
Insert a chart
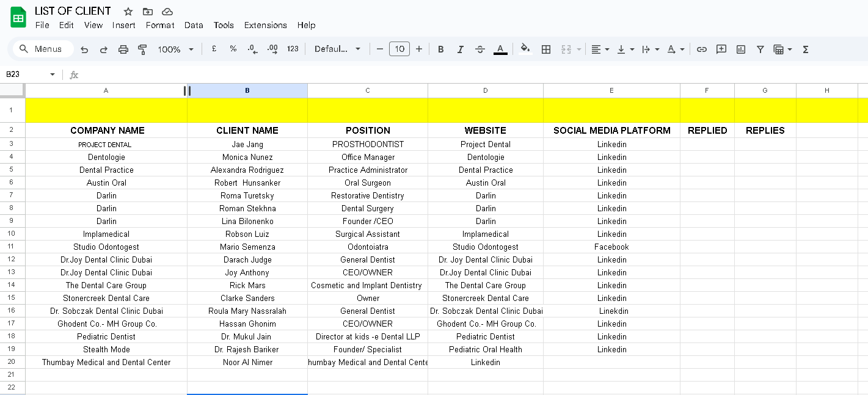(741, 49)
